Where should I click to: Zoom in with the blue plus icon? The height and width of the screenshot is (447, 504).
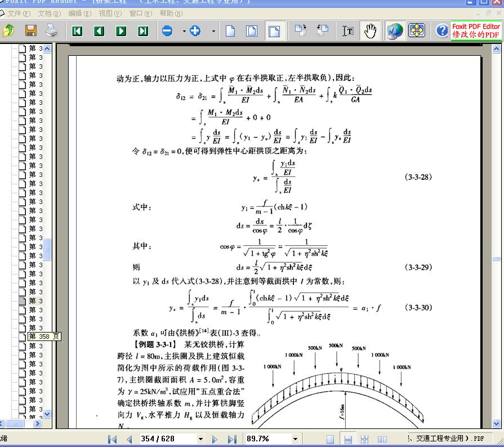(195, 31)
